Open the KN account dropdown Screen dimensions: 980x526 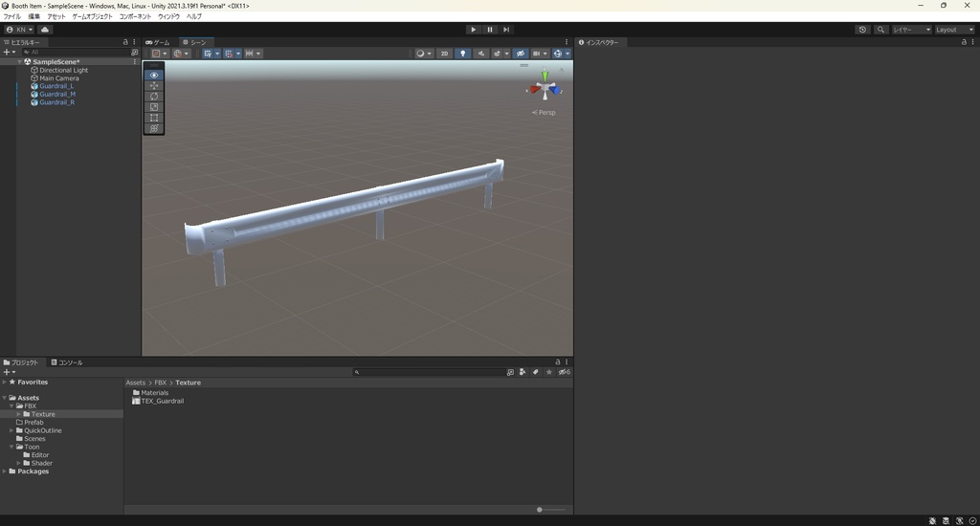pyautogui.click(x=19, y=30)
